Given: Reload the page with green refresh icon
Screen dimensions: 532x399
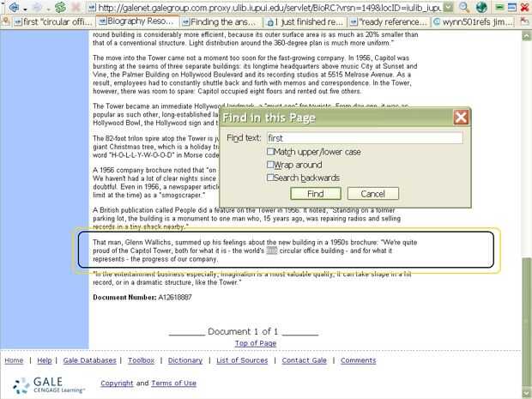Looking at the screenshot, I should click(x=60, y=7).
